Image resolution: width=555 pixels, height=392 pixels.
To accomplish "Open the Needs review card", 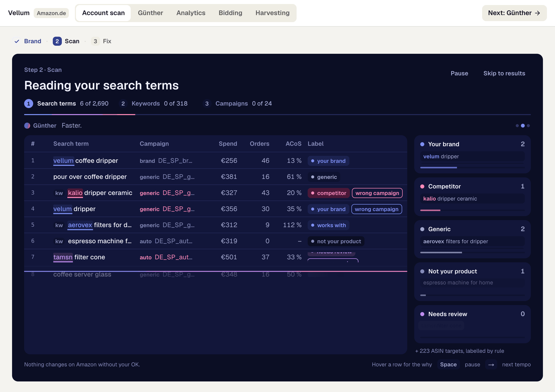I will click(x=472, y=324).
